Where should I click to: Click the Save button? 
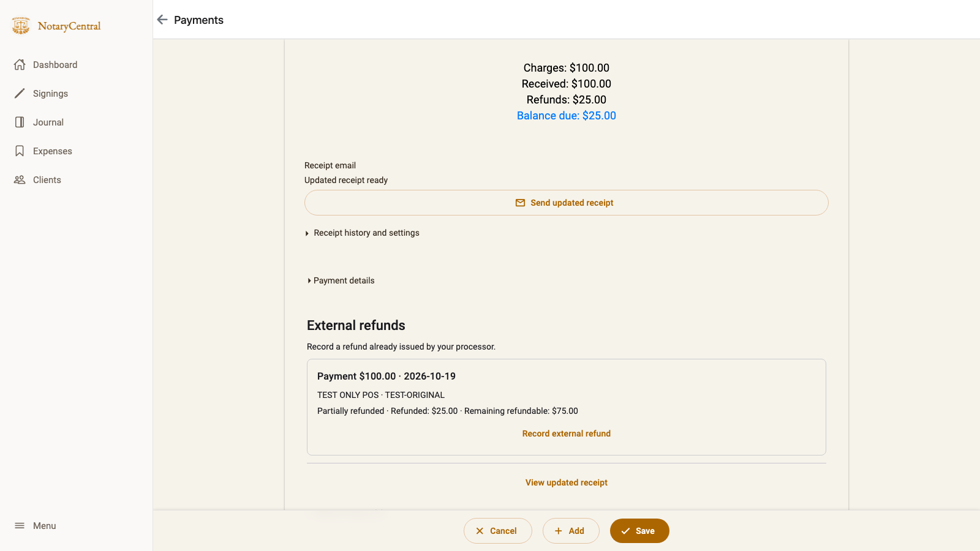[639, 531]
